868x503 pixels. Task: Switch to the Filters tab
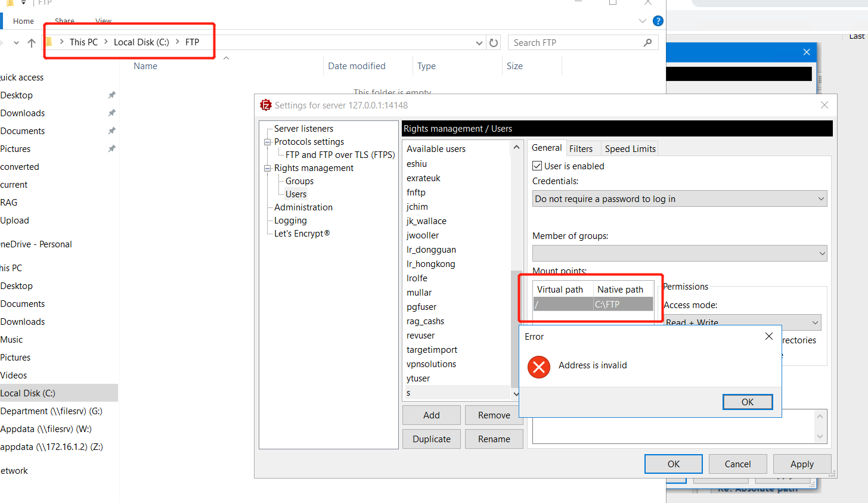[x=581, y=149]
